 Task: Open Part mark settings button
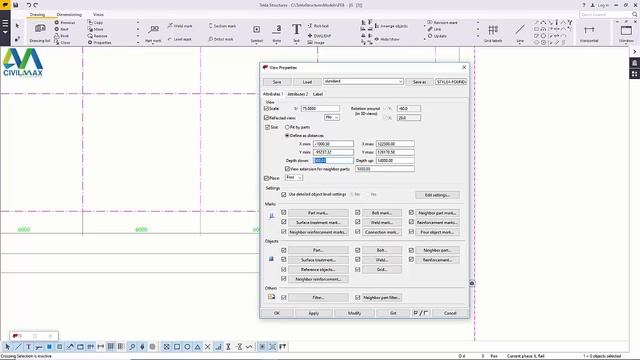[x=318, y=213]
